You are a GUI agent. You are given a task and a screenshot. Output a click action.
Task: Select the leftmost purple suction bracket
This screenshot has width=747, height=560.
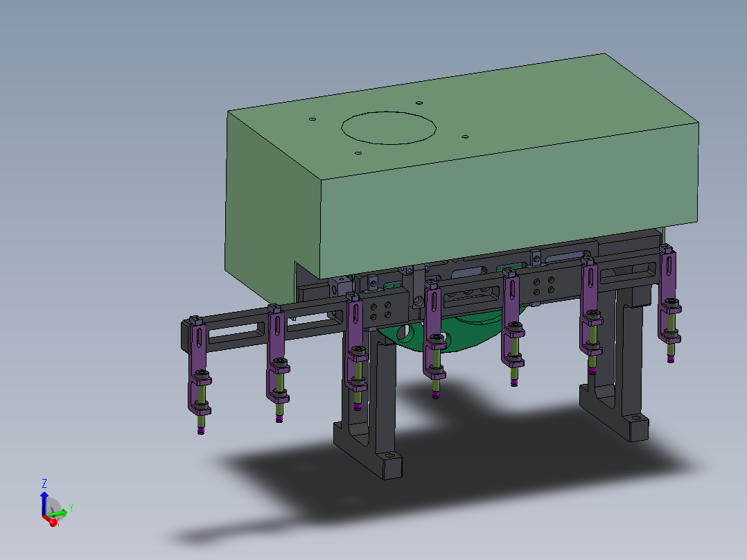coord(198,367)
